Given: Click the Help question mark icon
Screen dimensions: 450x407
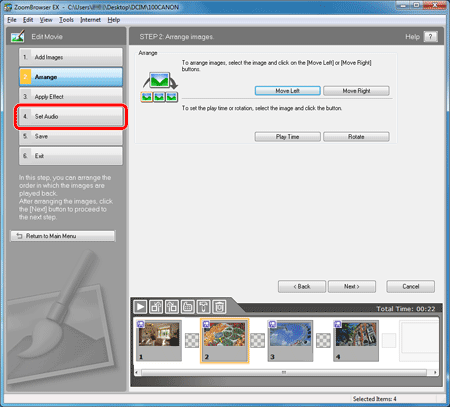Looking at the screenshot, I should (x=430, y=37).
